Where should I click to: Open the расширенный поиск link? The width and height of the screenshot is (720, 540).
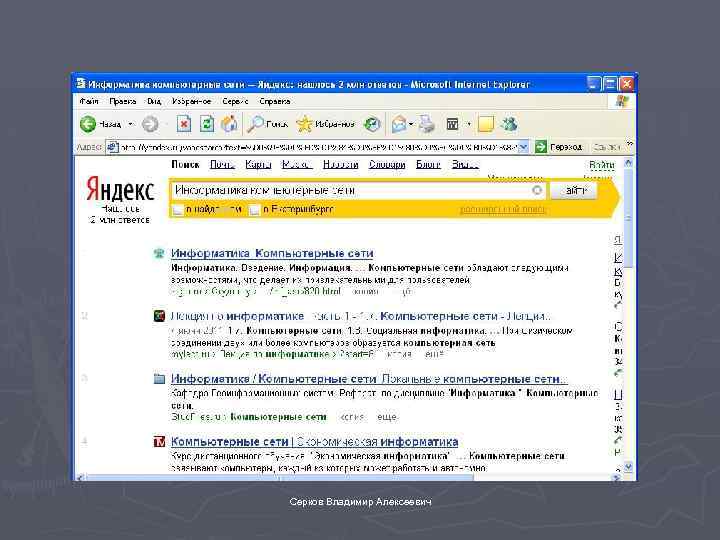(x=502, y=209)
